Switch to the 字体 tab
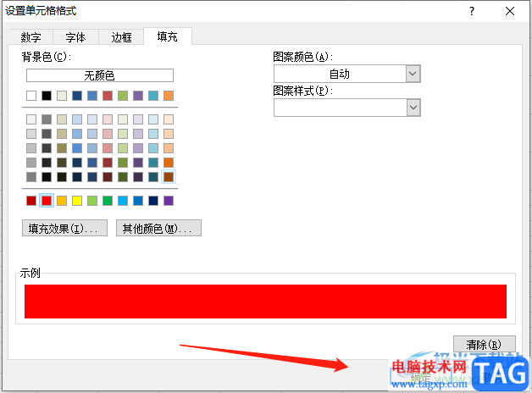 pos(75,37)
